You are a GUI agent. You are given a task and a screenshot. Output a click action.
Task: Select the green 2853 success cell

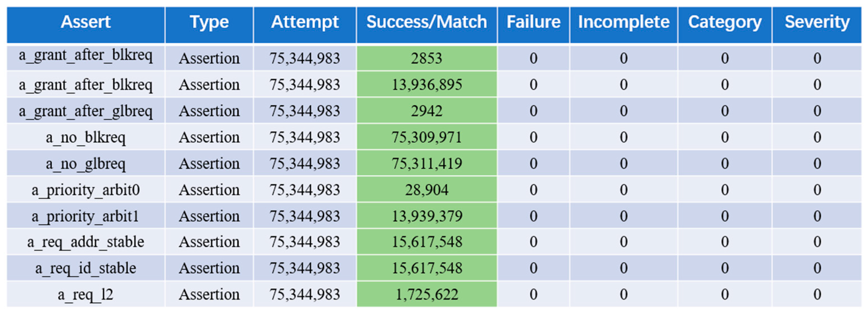[x=427, y=58]
